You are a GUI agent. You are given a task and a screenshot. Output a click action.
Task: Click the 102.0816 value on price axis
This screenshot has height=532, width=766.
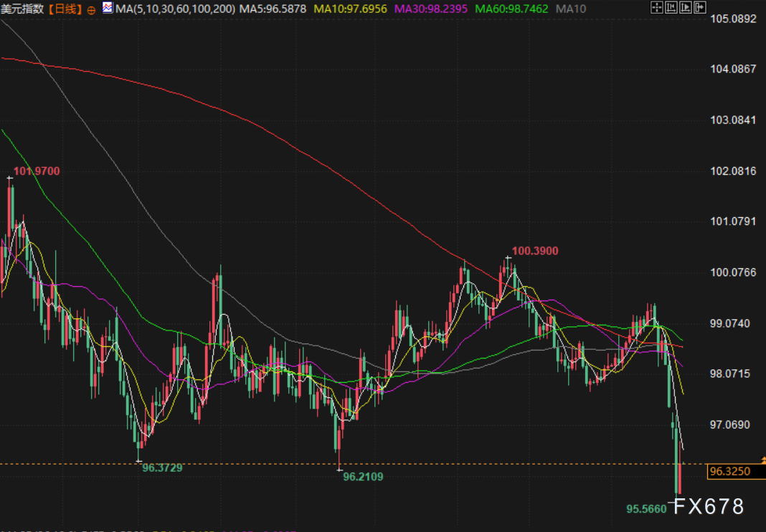coord(733,171)
